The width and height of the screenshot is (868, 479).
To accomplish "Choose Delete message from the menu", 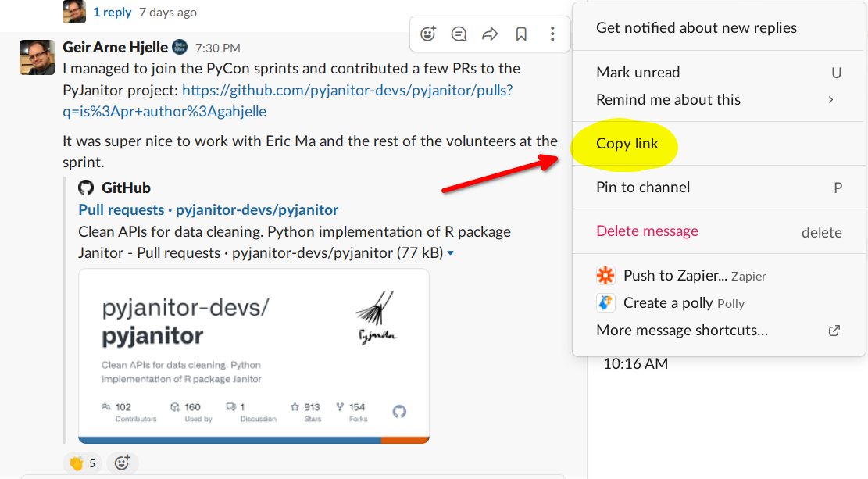I will pyautogui.click(x=647, y=231).
